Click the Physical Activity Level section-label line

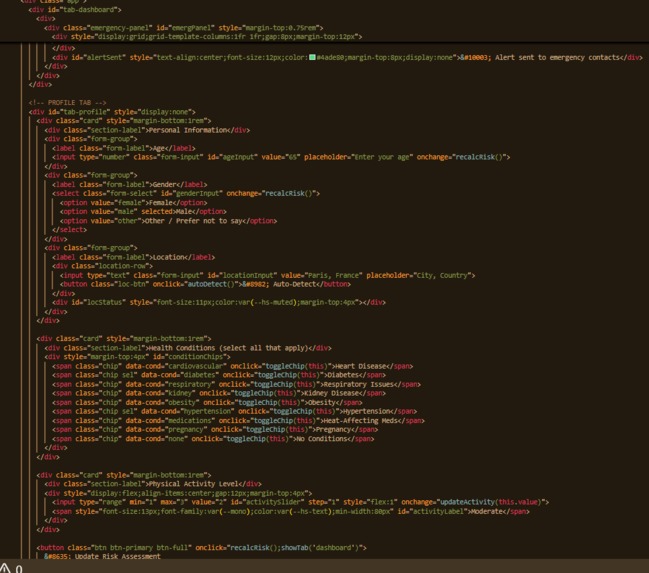click(153, 484)
